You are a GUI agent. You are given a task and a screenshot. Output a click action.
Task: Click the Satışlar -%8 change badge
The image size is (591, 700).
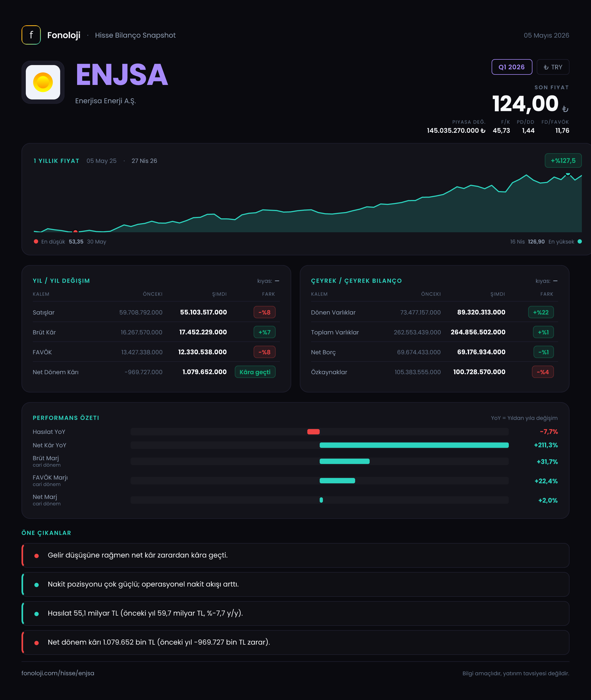point(264,312)
